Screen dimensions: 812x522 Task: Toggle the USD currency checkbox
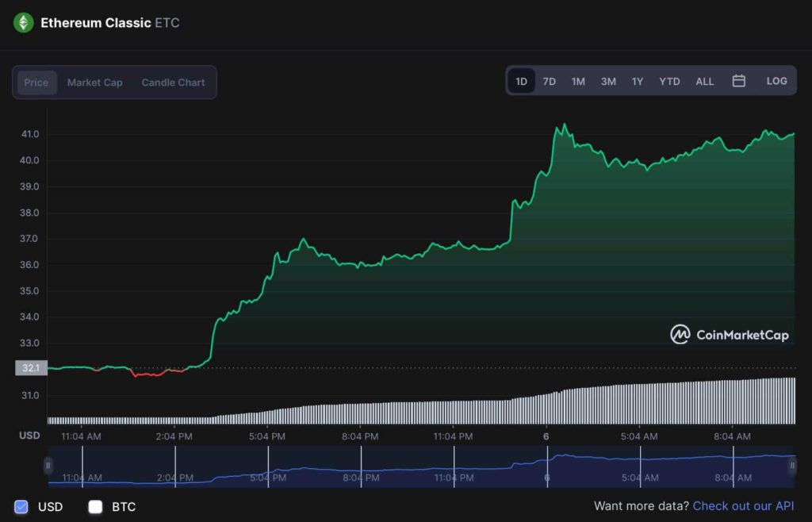(21, 506)
